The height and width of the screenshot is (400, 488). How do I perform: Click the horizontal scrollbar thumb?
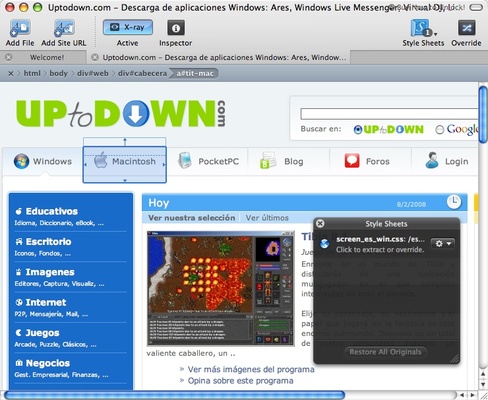click(x=175, y=395)
